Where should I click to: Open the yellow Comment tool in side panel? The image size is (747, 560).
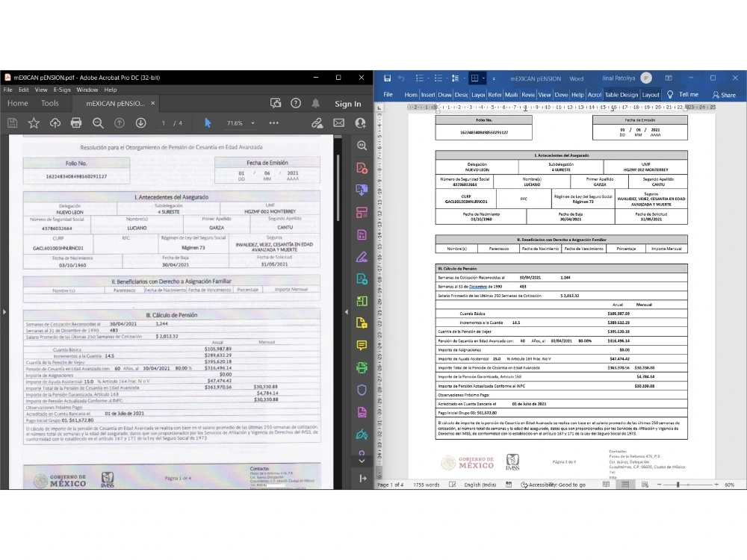362,345
